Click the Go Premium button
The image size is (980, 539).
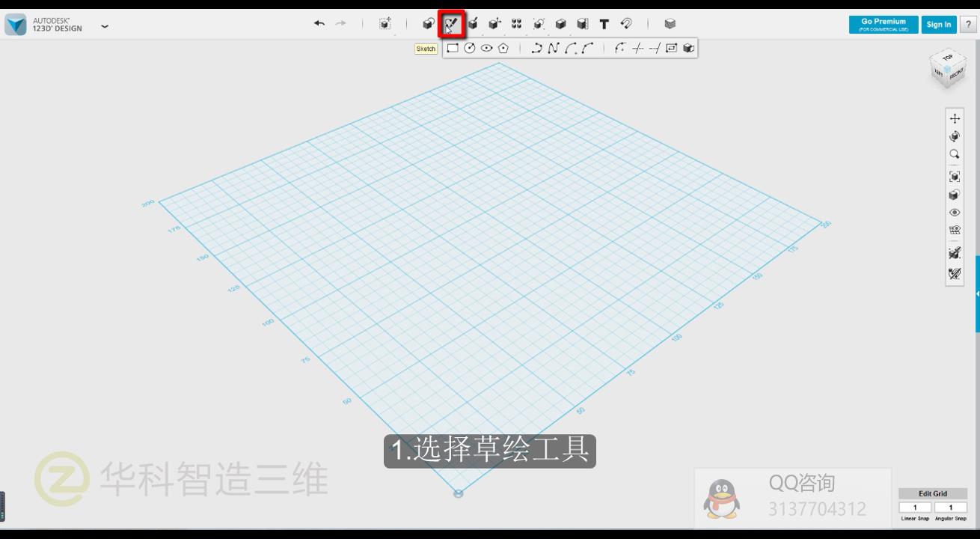pos(883,25)
